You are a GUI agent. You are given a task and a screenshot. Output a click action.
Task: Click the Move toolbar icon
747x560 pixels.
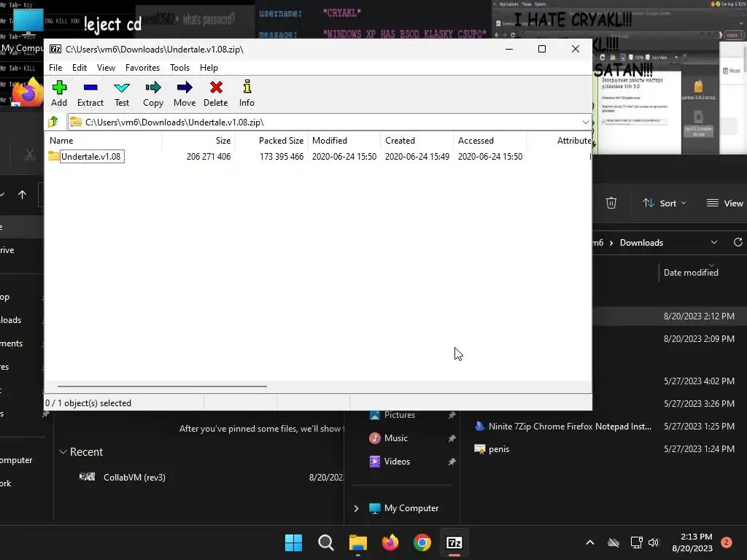pyautogui.click(x=185, y=93)
